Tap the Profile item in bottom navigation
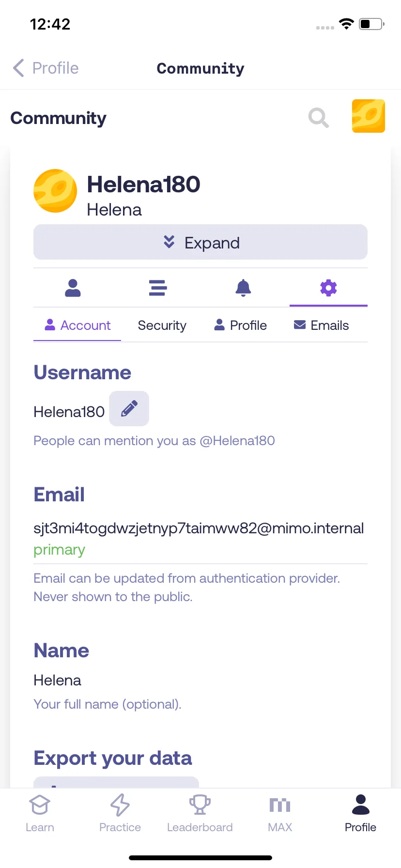Screen dimensions: 401x868 coord(360,814)
